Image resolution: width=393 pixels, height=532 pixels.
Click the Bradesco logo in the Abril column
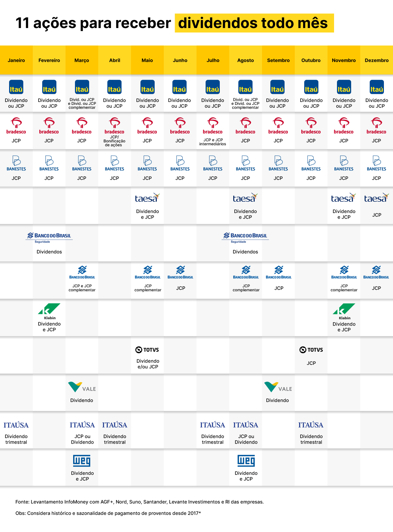click(114, 126)
